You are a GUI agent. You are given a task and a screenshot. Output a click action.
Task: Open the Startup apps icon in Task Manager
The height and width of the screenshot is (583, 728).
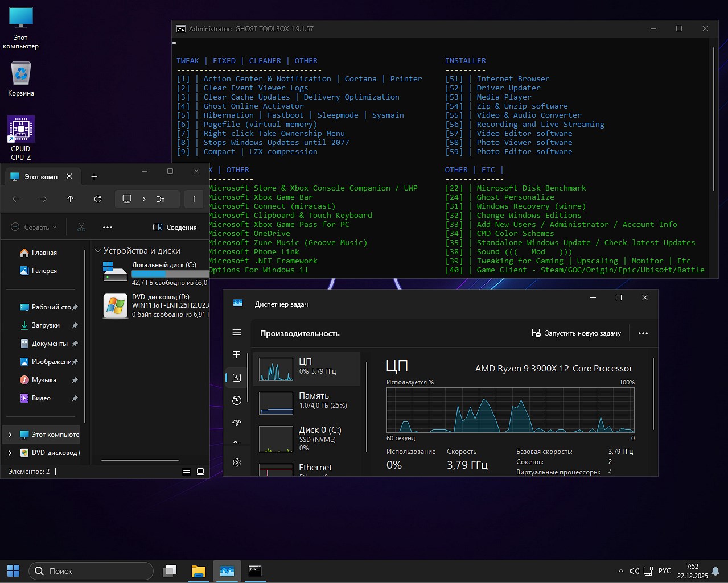tap(237, 423)
